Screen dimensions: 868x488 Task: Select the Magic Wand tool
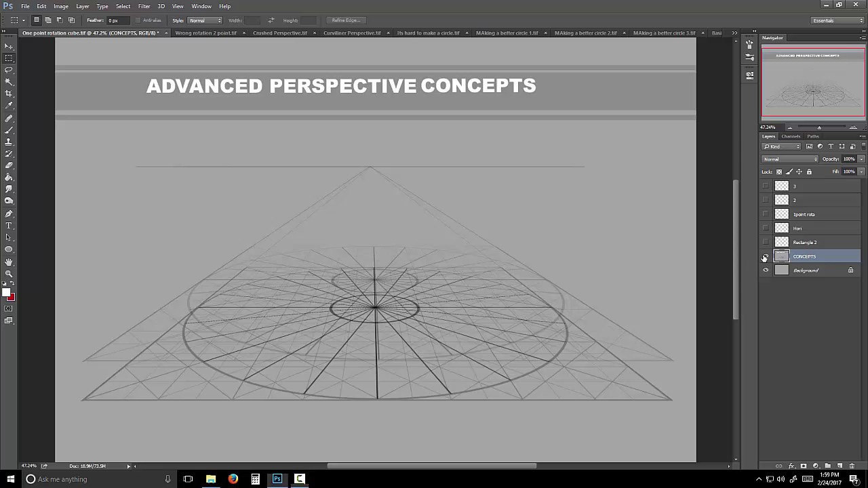click(9, 82)
